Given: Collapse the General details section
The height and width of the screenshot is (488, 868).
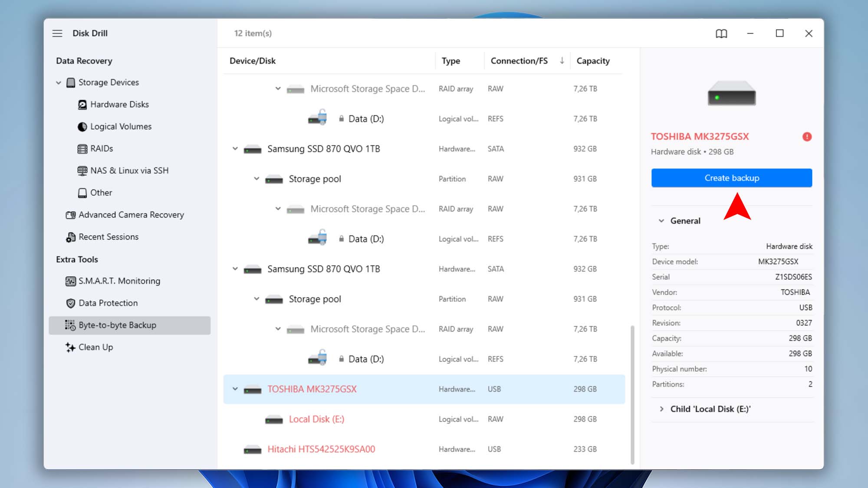Looking at the screenshot, I should click(661, 221).
